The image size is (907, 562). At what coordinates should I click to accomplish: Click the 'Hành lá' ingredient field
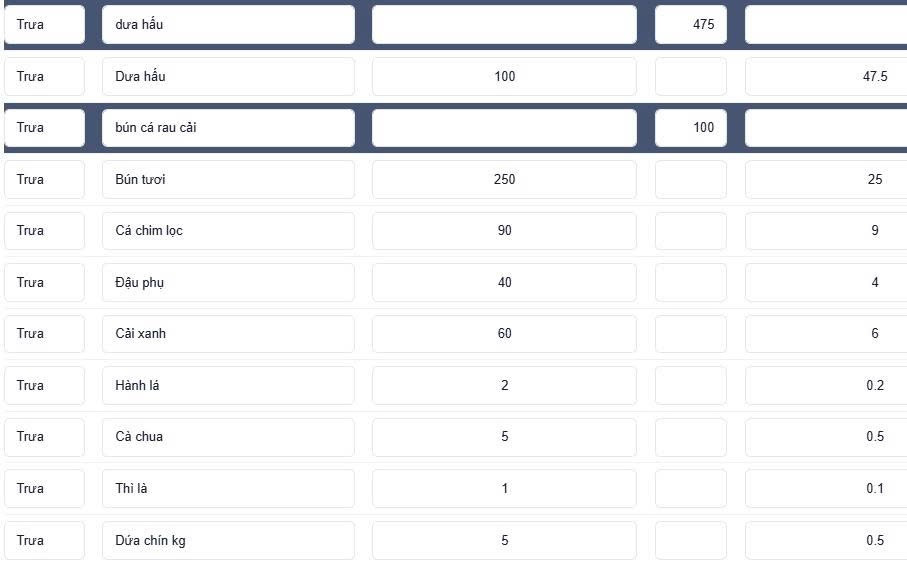click(x=228, y=385)
